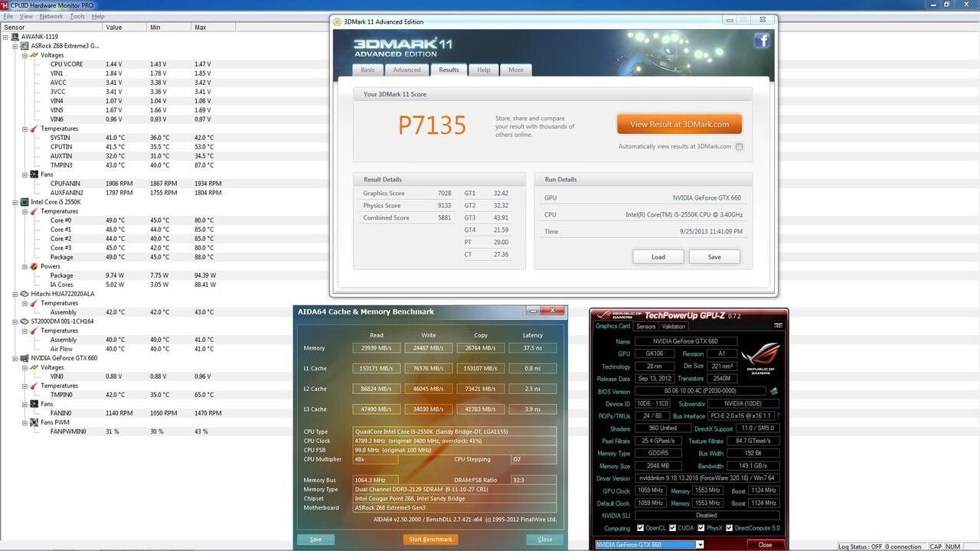Click the Save button in 3DMark 11
Viewport: 980px width, 551px height.
coord(714,257)
